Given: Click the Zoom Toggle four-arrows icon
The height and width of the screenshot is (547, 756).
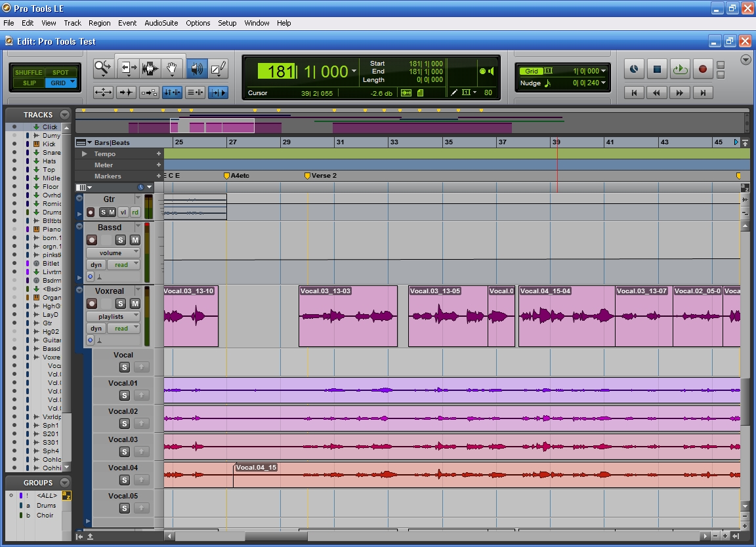Looking at the screenshot, I should [103, 92].
